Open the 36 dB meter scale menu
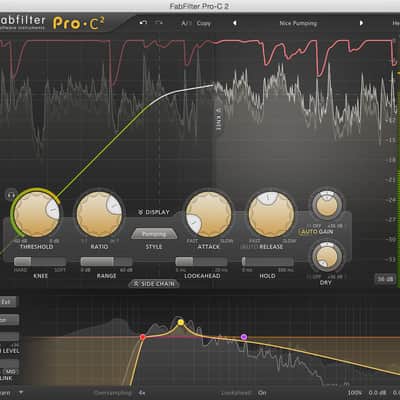400x400 pixels. point(385,279)
